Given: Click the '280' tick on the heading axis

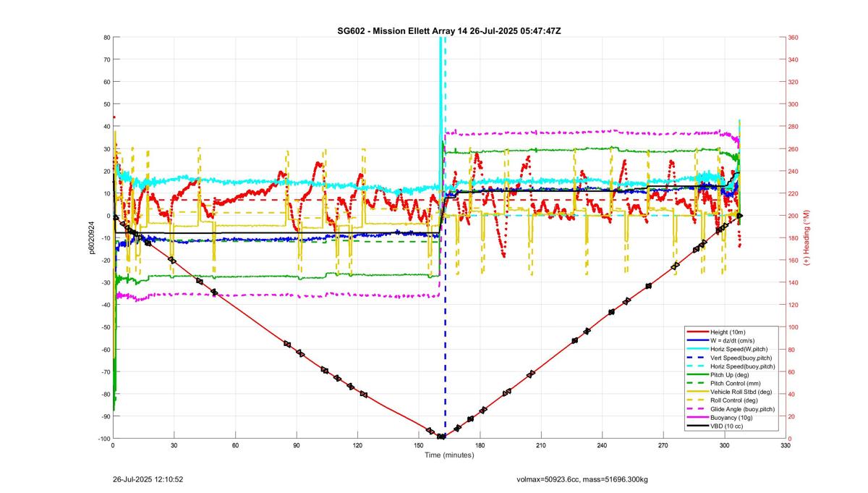Looking at the screenshot, I should coord(793,127).
